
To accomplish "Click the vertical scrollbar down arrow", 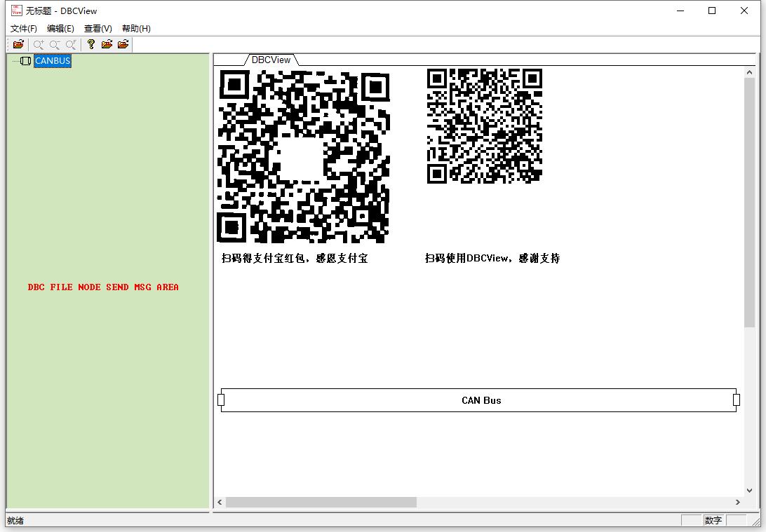I will (x=749, y=491).
